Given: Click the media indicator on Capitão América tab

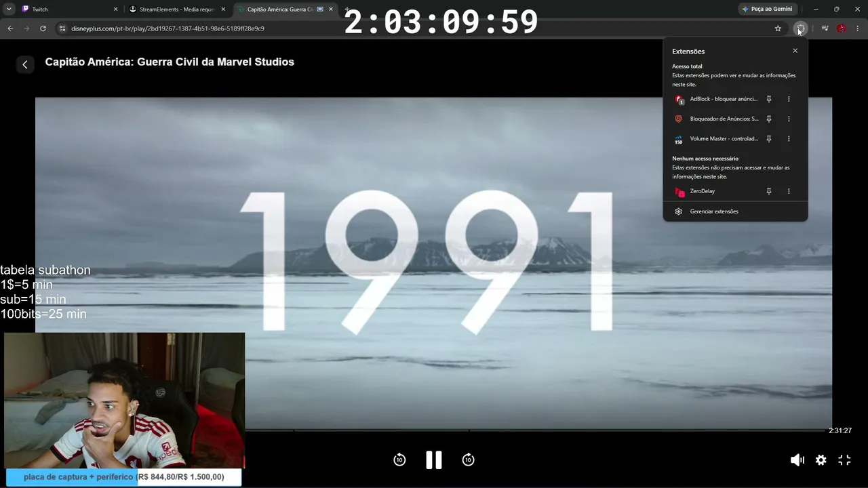Looking at the screenshot, I should point(320,9).
